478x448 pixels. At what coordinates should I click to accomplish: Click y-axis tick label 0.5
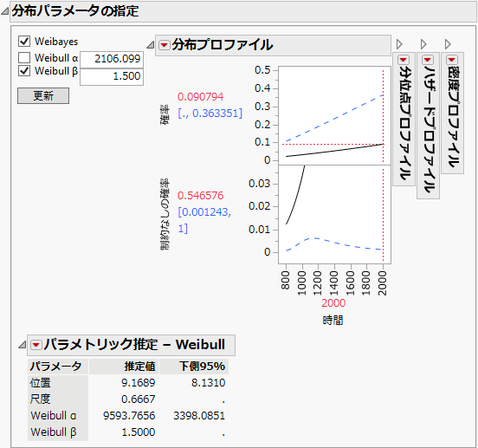(262, 70)
